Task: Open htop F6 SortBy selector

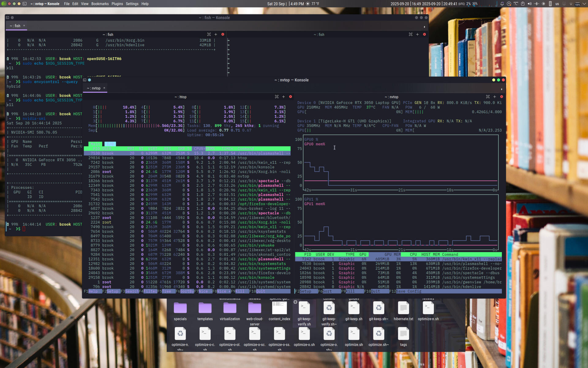Action: click(187, 291)
